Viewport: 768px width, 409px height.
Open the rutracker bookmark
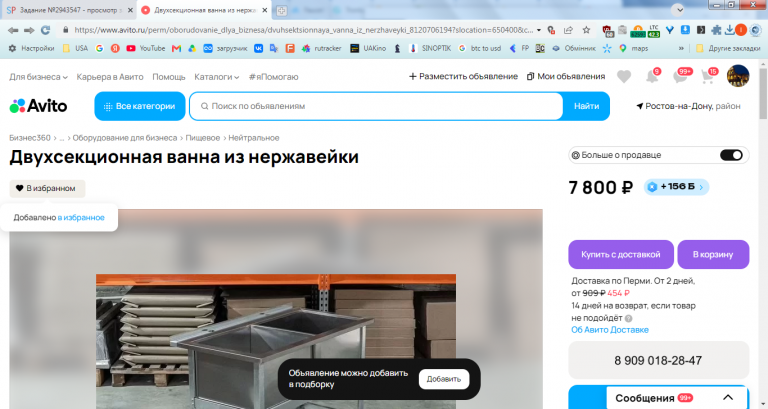[321, 48]
